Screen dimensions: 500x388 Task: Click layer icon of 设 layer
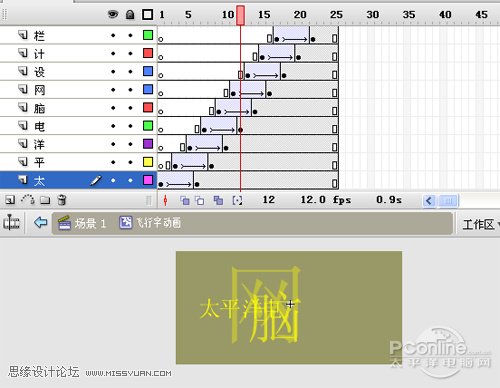(x=23, y=71)
